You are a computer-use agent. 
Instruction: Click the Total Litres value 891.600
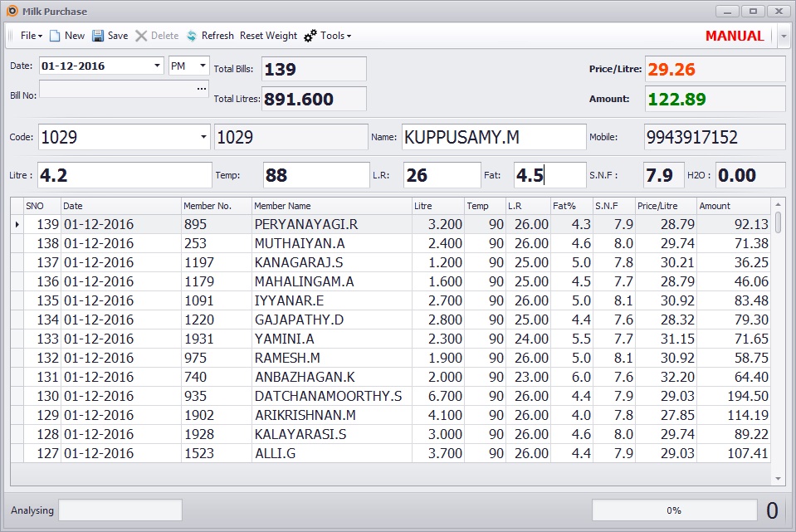[315, 99]
